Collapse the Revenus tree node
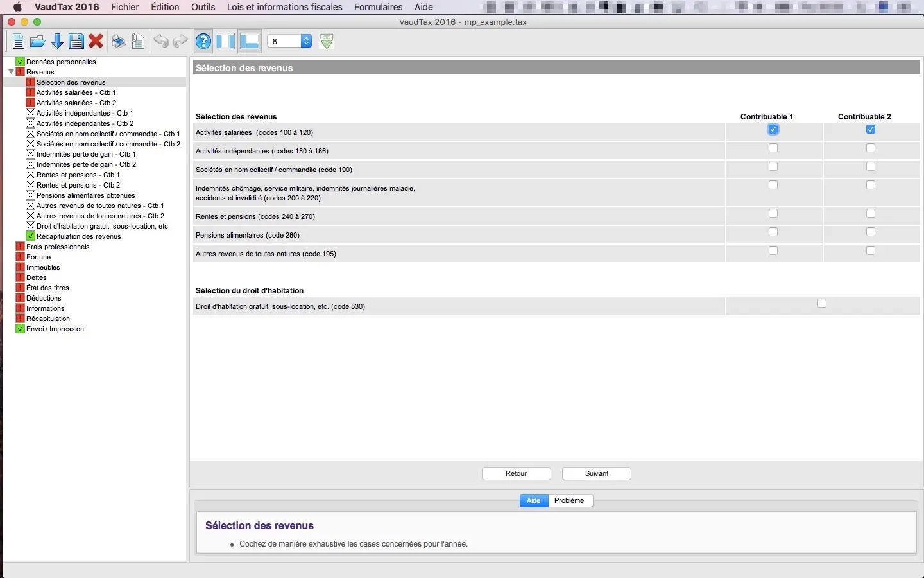This screenshot has height=578, width=924. [11, 72]
